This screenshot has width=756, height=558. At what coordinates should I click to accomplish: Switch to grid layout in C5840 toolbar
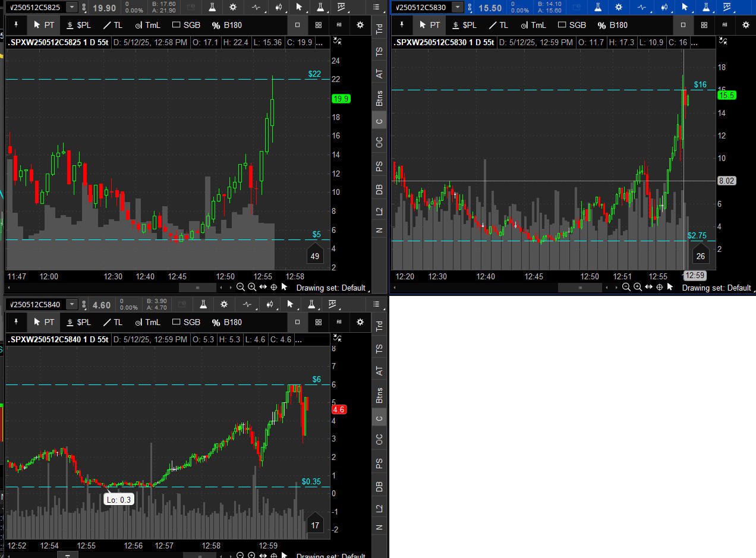tap(319, 322)
